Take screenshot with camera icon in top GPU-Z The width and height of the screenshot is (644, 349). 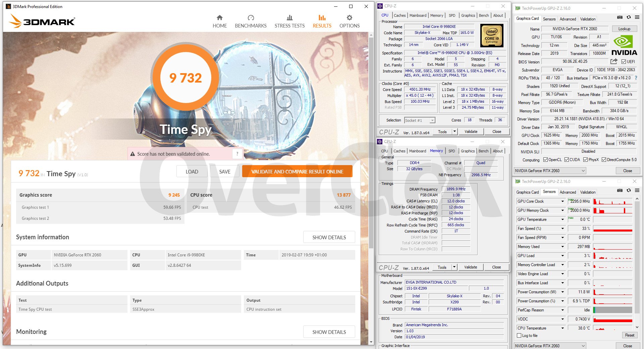coord(620,17)
